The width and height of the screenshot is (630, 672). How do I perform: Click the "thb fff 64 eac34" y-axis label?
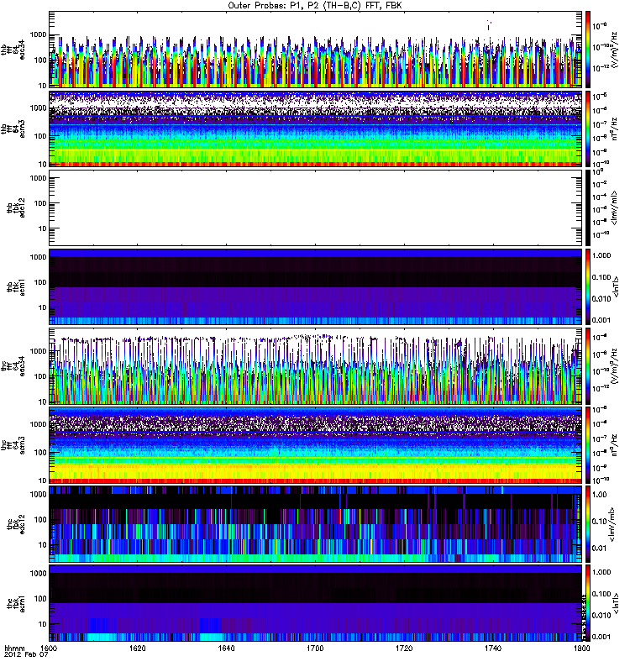pyautogui.click(x=13, y=50)
